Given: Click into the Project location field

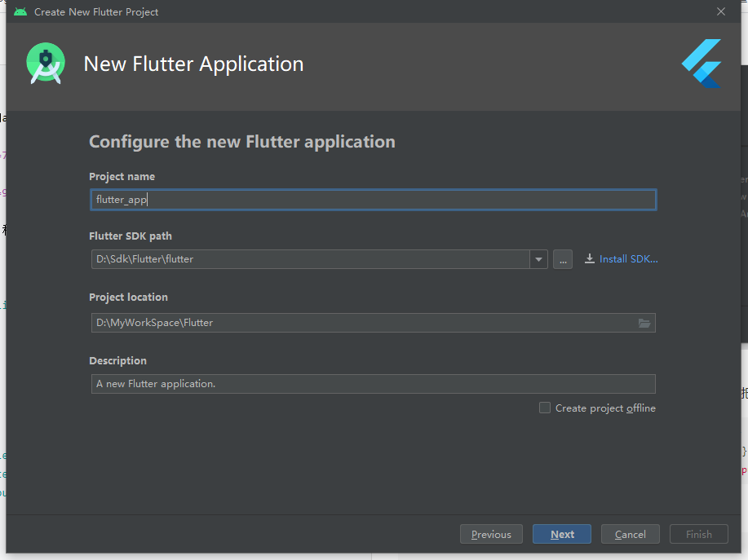Looking at the screenshot, I should tap(363, 323).
